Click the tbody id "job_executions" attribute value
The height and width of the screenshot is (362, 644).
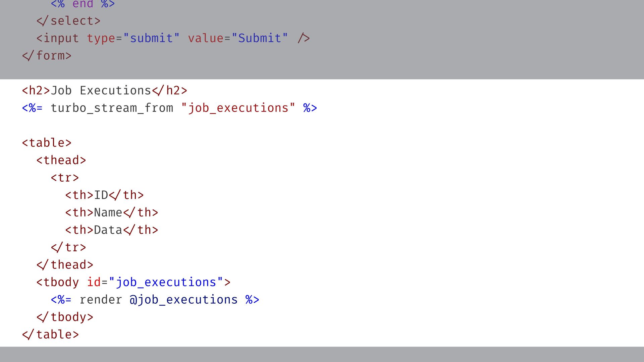[166, 282]
